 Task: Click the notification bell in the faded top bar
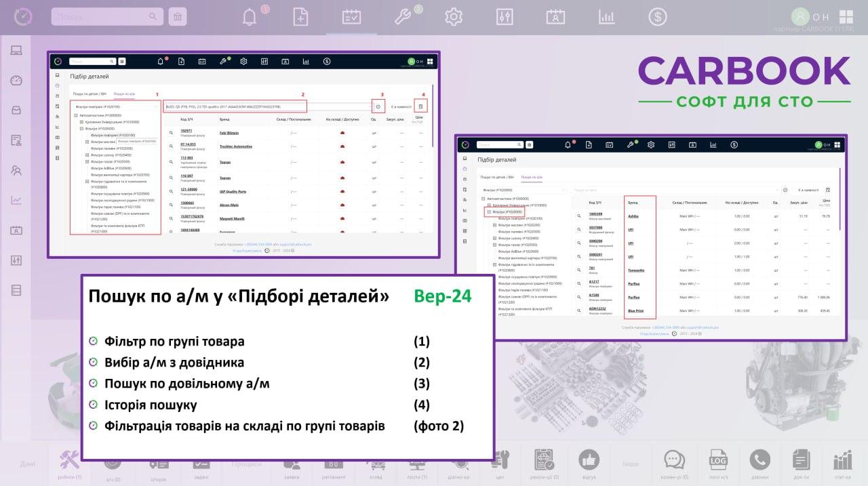250,18
